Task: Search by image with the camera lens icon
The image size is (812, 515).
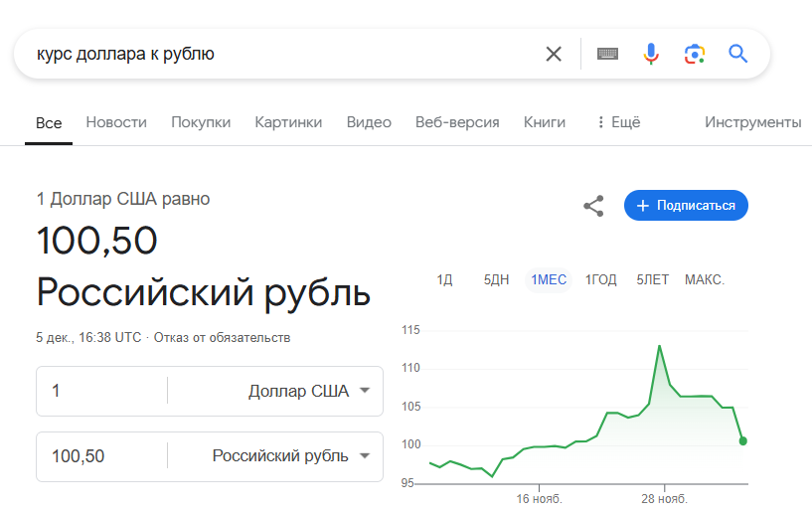Action: [x=695, y=54]
